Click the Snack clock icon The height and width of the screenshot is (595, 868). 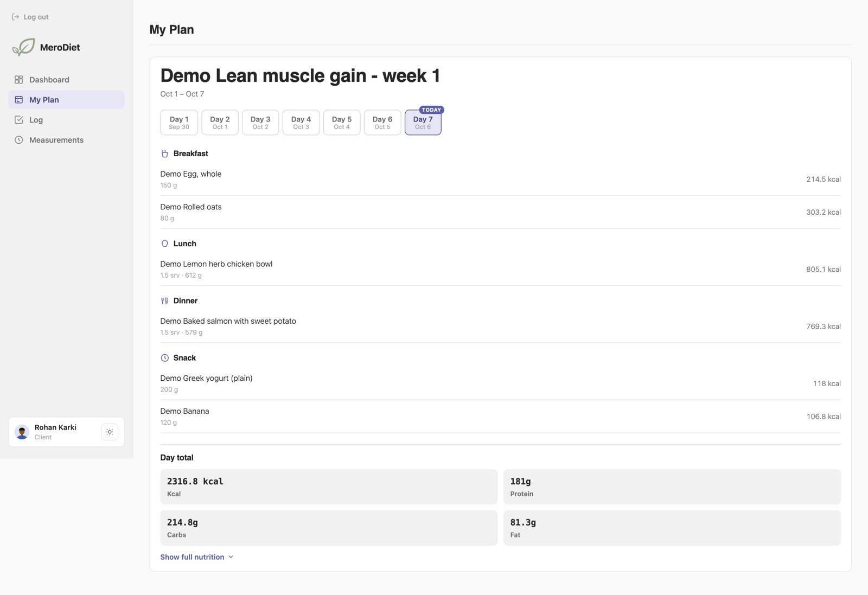[x=165, y=358]
